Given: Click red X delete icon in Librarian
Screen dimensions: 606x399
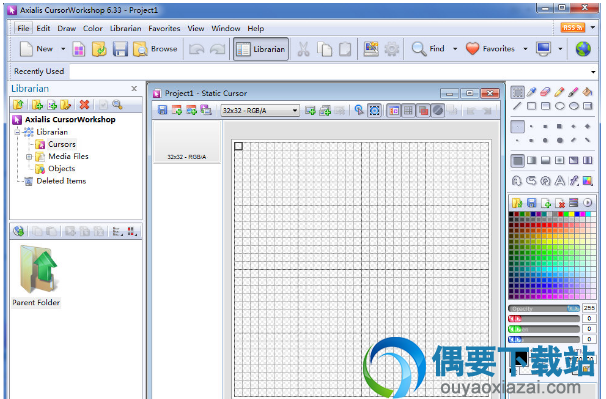Looking at the screenshot, I should [x=84, y=104].
